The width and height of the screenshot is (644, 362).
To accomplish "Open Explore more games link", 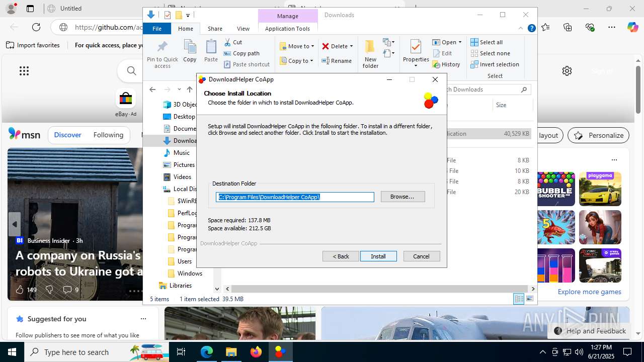I will (x=589, y=292).
